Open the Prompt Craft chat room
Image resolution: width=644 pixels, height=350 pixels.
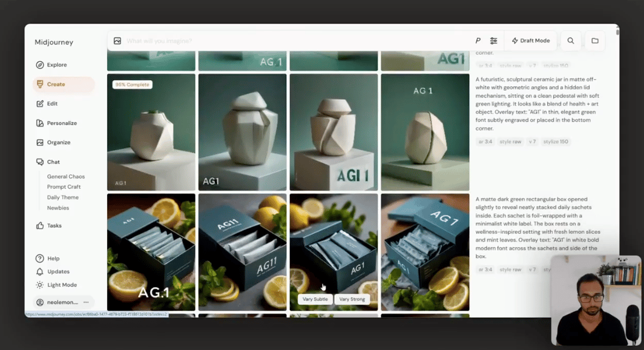(x=64, y=187)
